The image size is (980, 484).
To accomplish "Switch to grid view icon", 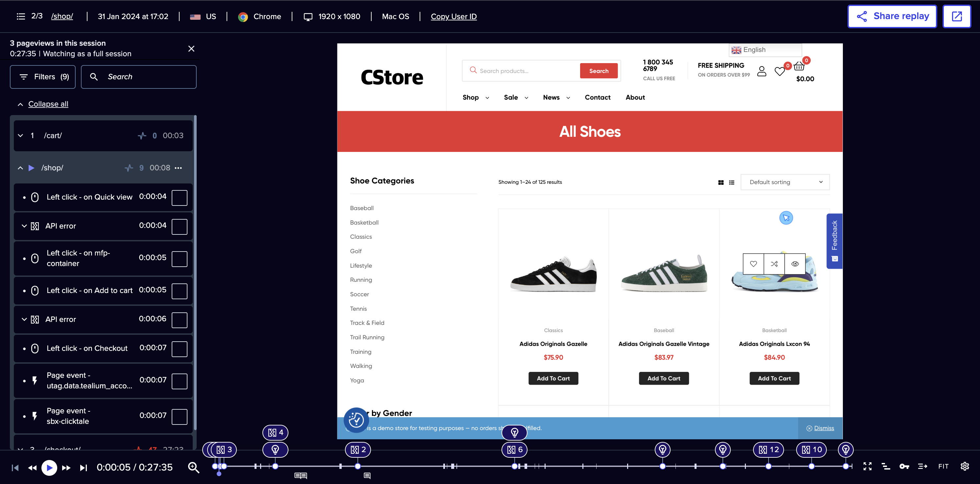I will point(721,182).
